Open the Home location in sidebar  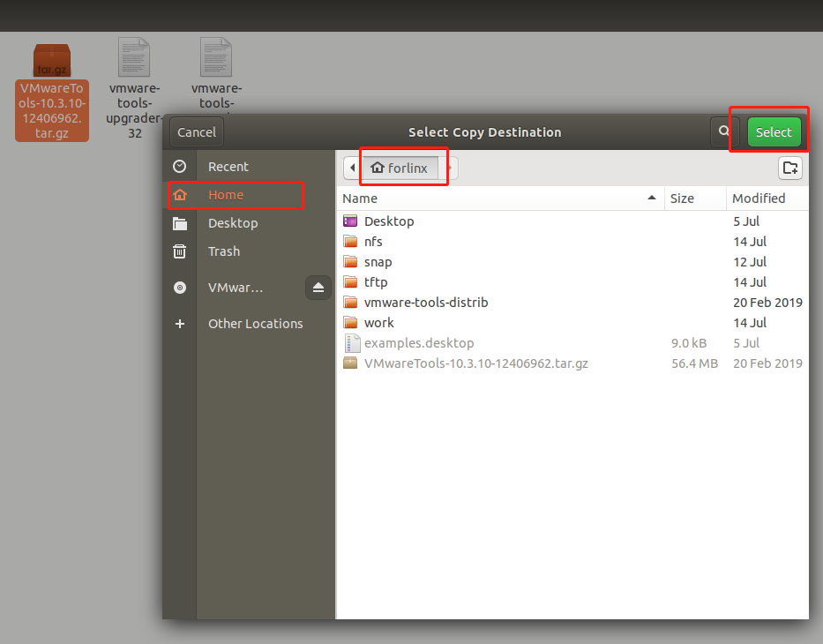[x=226, y=195]
